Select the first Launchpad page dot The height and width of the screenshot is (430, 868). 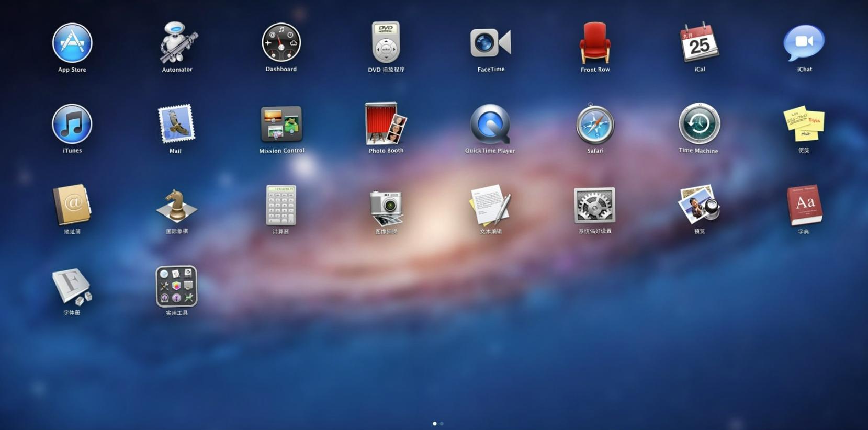435,423
